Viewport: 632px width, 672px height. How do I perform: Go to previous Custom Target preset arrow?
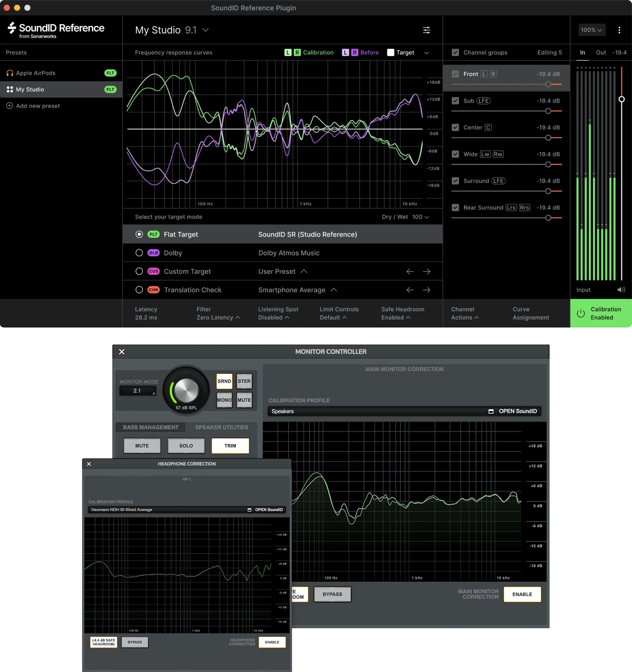tap(410, 271)
